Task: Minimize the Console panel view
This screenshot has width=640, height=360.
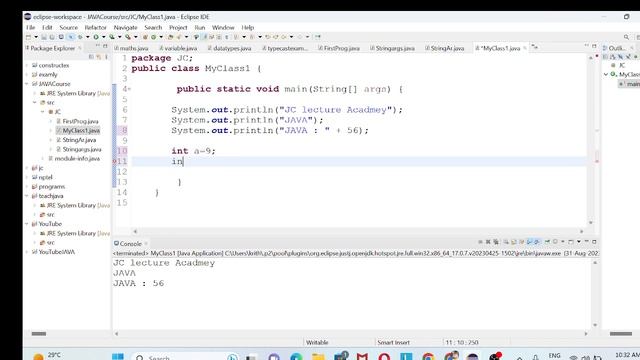Action: 587,242
